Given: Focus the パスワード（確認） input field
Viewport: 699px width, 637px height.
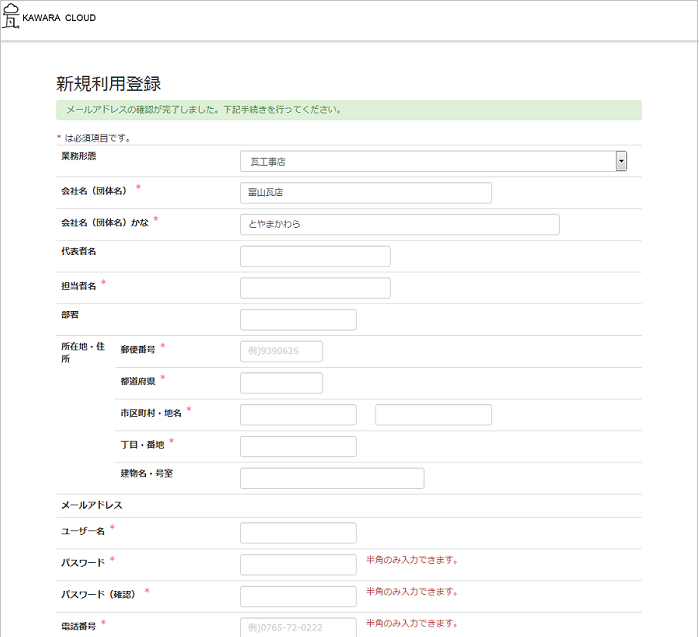Looking at the screenshot, I should (298, 596).
